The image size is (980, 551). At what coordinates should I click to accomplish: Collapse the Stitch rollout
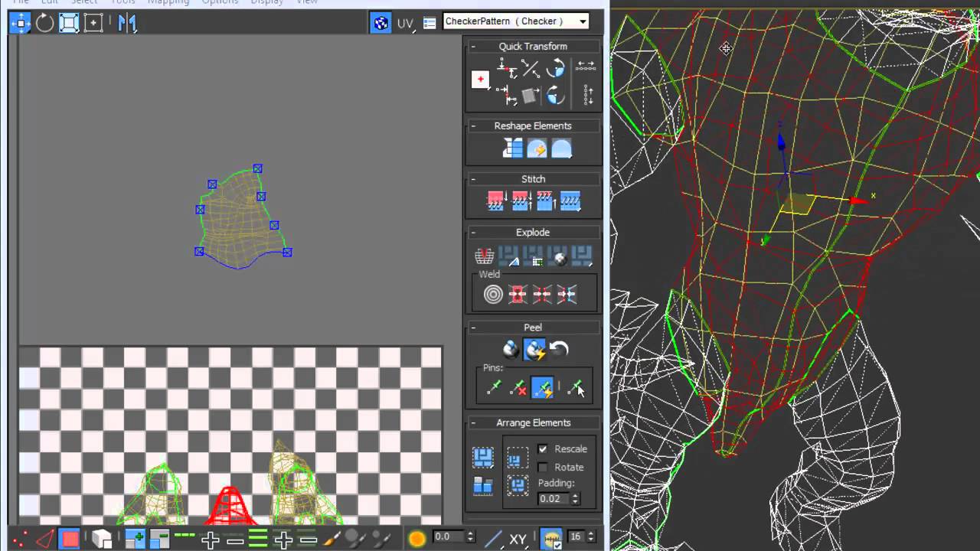473,179
